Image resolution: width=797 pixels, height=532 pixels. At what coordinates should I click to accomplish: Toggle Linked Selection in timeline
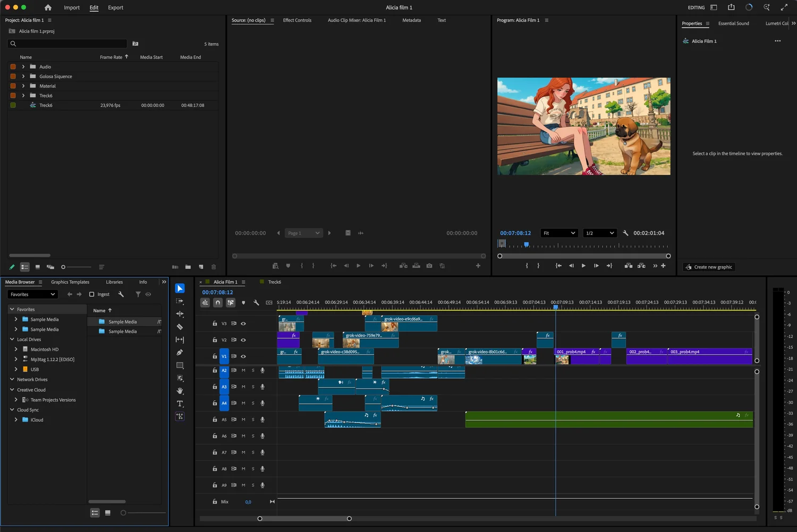click(231, 303)
